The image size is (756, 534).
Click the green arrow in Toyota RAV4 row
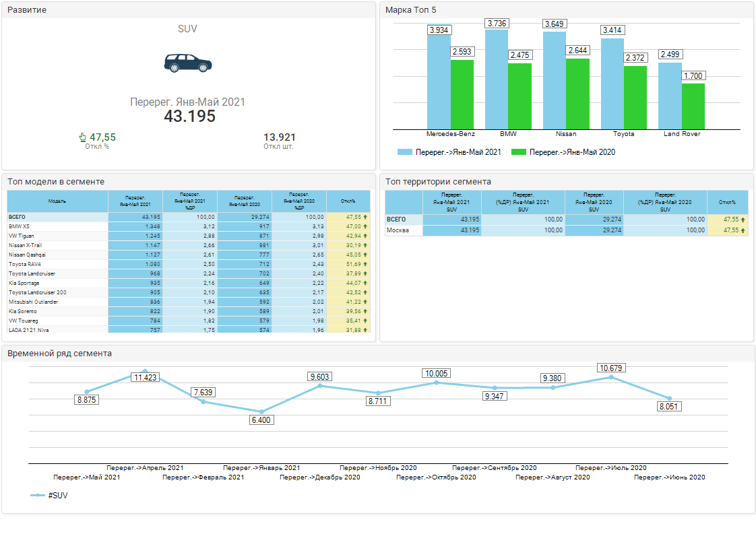coord(365,265)
